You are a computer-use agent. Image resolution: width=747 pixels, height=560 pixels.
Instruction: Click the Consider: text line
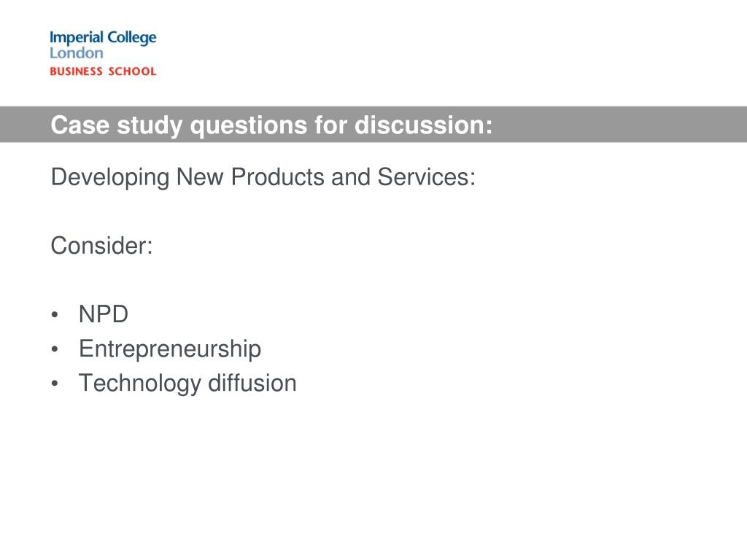tap(101, 246)
